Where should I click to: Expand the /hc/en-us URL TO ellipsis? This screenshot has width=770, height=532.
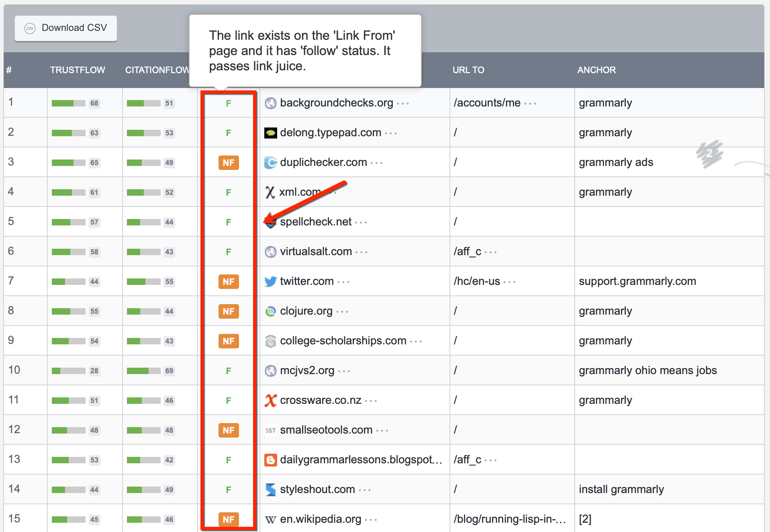point(510,282)
